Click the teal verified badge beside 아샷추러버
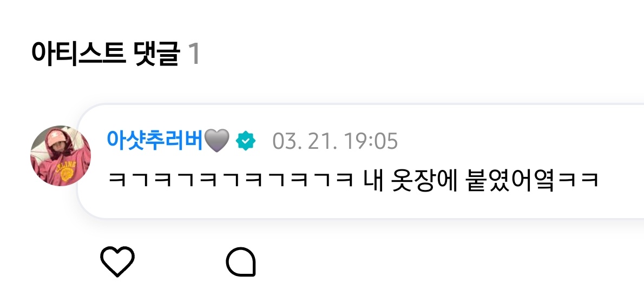Viewport: 644px width, 296px height. [x=246, y=141]
